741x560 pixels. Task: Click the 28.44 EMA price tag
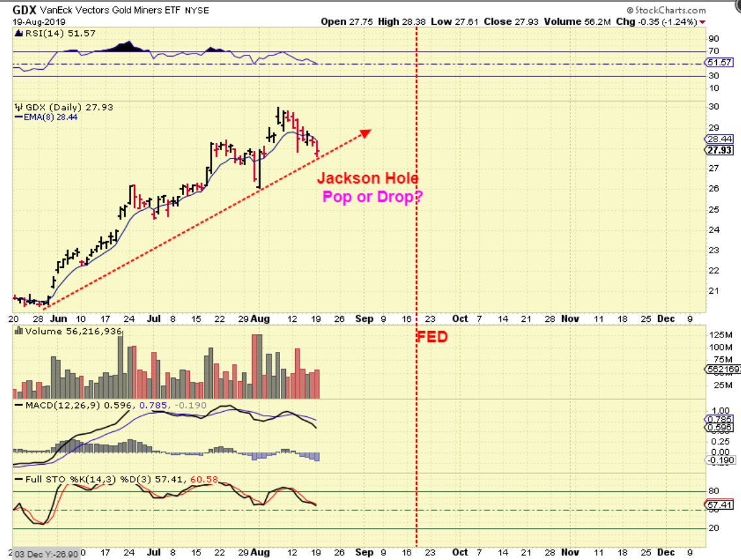pos(719,139)
